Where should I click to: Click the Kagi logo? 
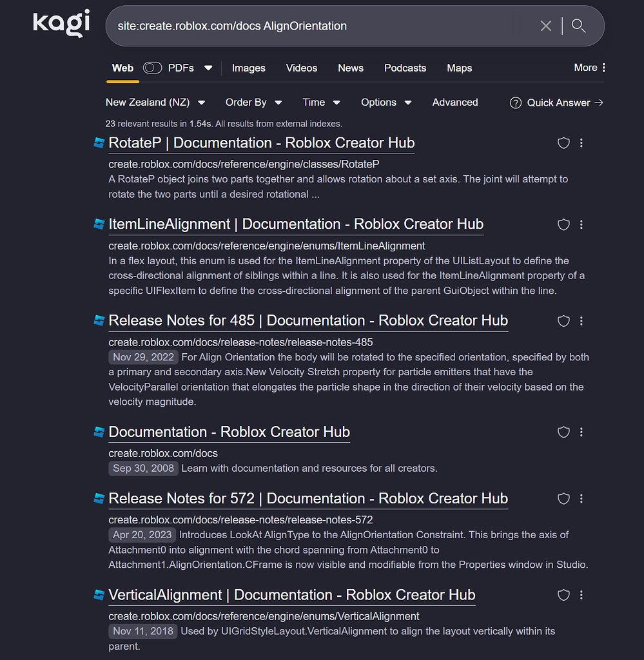point(61,24)
